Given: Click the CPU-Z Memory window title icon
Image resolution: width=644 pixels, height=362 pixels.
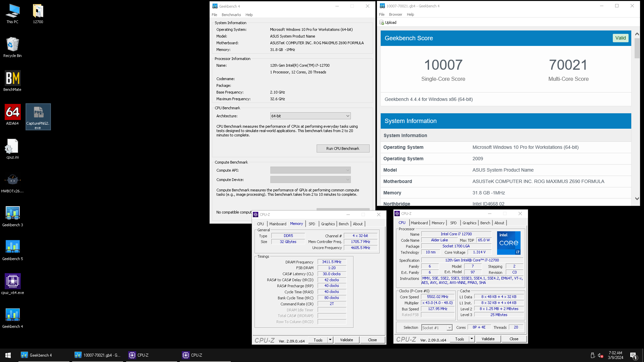Looking at the screenshot, I should pyautogui.click(x=256, y=215).
